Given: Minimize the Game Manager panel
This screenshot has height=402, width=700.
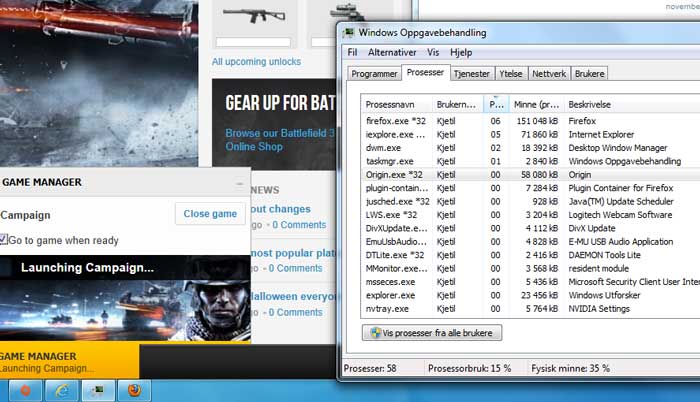Looking at the screenshot, I should [240, 183].
